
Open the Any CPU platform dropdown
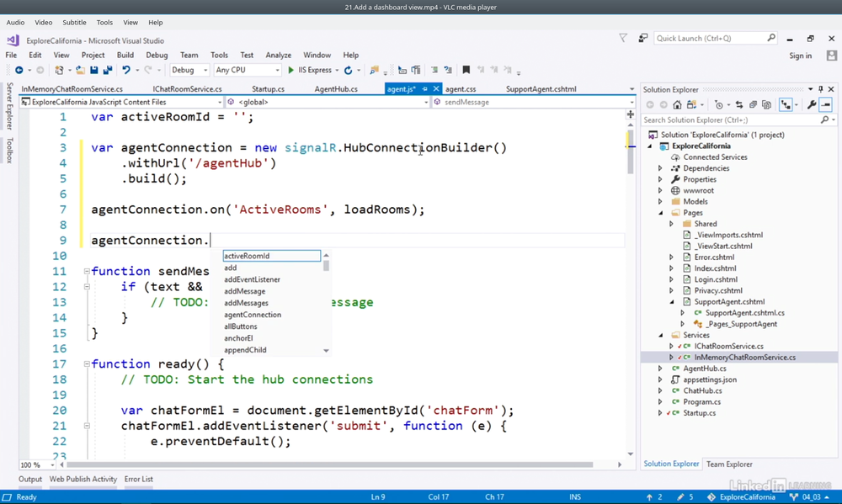coord(247,70)
